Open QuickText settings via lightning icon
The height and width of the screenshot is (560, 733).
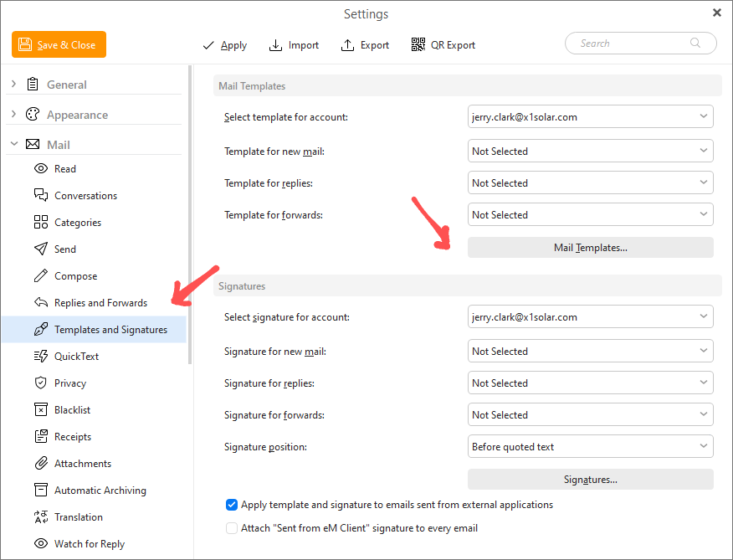41,357
